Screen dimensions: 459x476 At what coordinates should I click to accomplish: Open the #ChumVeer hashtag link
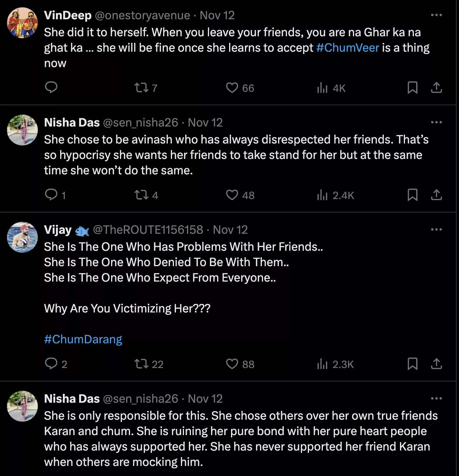348,48
